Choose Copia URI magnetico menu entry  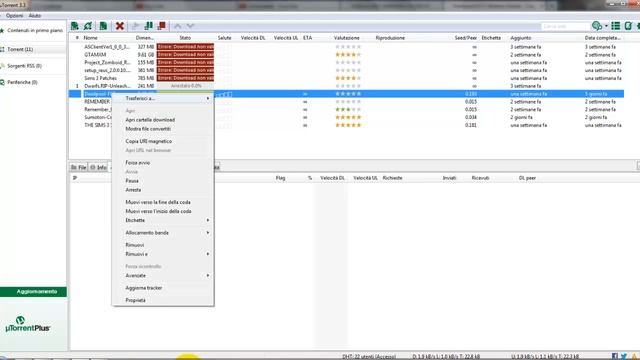pyautogui.click(x=163, y=141)
